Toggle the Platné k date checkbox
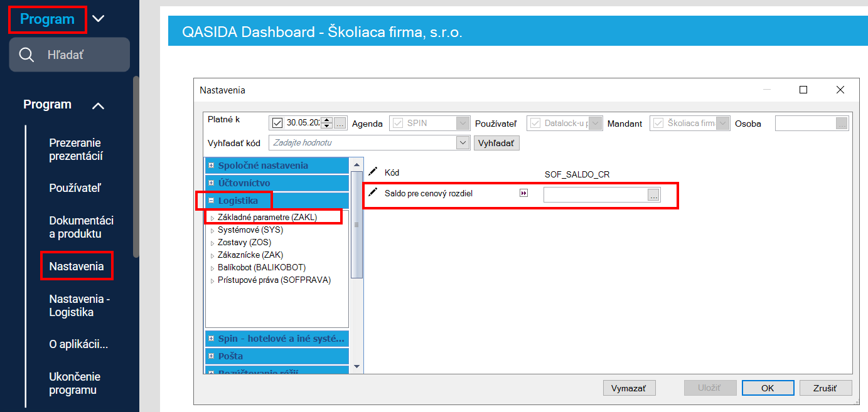Image resolution: width=868 pixels, height=412 pixels. tap(277, 123)
